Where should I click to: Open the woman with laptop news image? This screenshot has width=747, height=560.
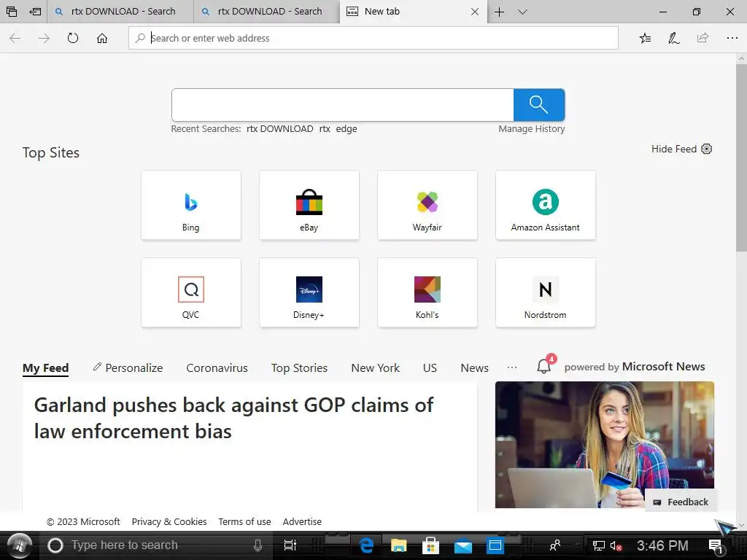pos(605,444)
